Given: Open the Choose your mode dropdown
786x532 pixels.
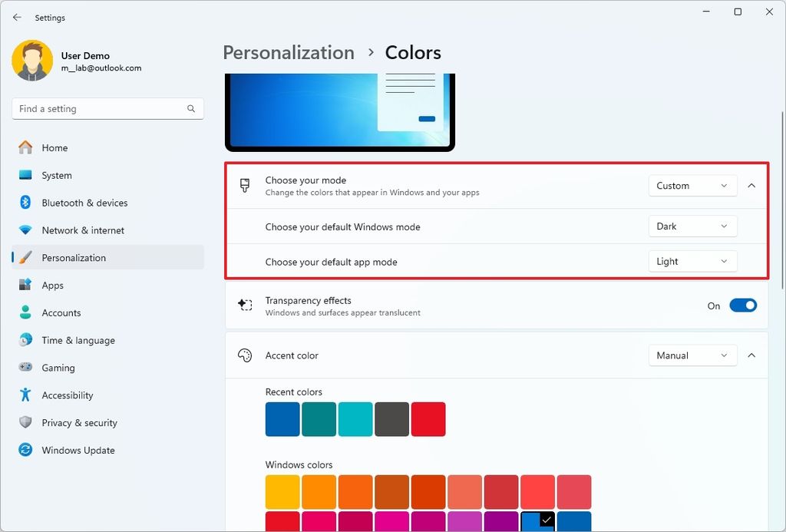Looking at the screenshot, I should pyautogui.click(x=692, y=185).
